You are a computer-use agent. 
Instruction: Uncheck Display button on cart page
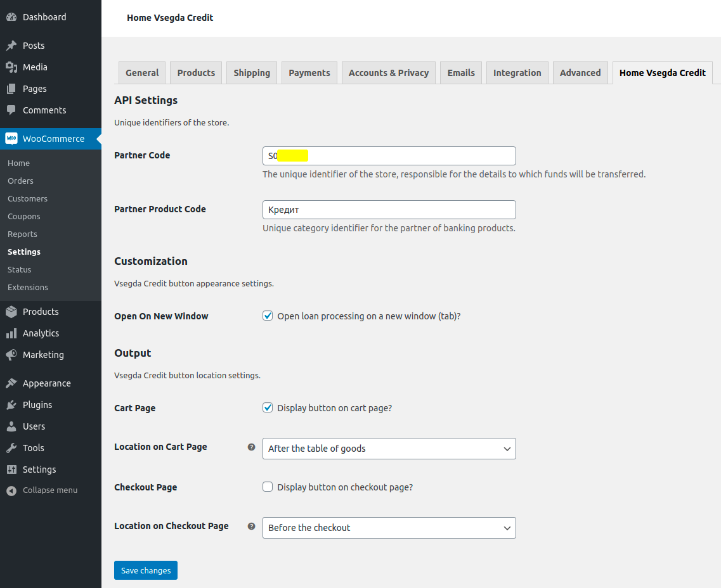point(268,407)
